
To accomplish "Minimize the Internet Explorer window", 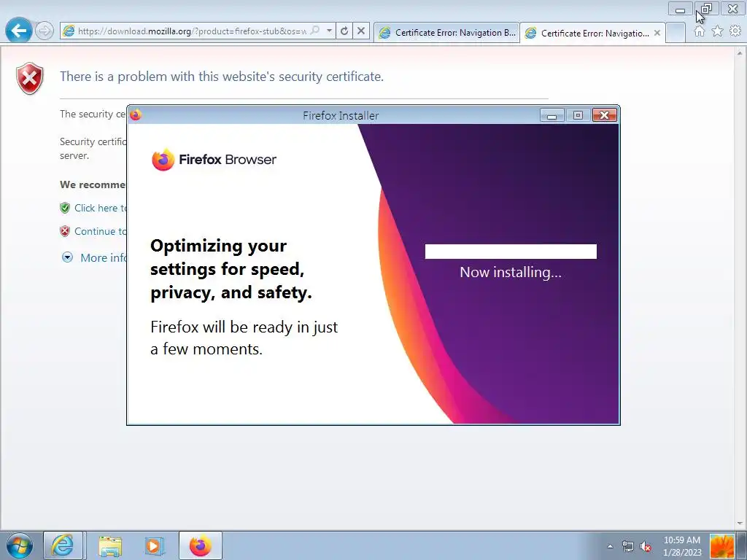I will point(681,9).
